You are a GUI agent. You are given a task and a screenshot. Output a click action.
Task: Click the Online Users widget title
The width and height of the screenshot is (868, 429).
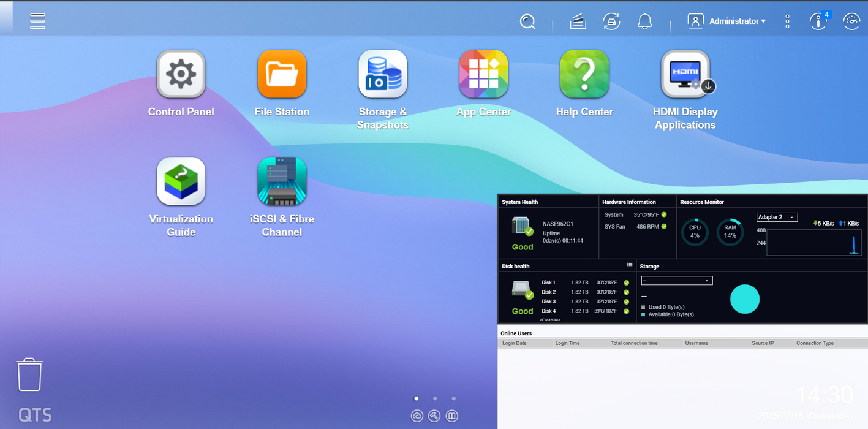tap(516, 333)
